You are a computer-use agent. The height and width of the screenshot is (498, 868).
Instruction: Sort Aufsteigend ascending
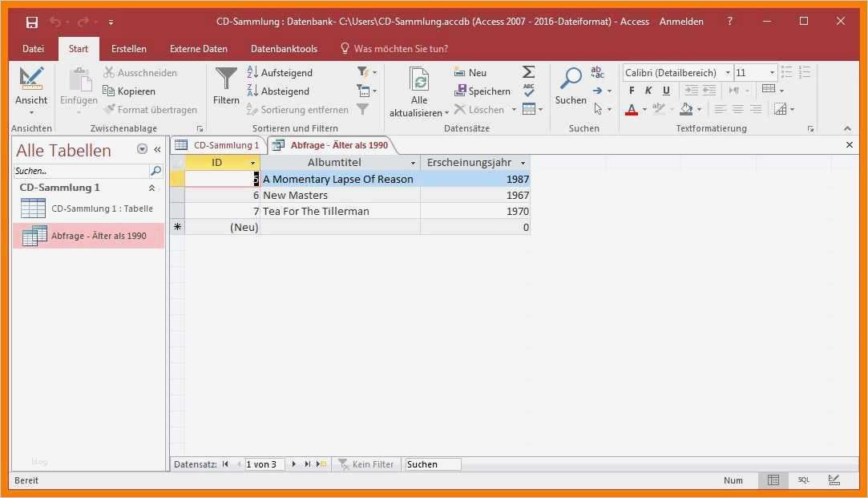(280, 72)
